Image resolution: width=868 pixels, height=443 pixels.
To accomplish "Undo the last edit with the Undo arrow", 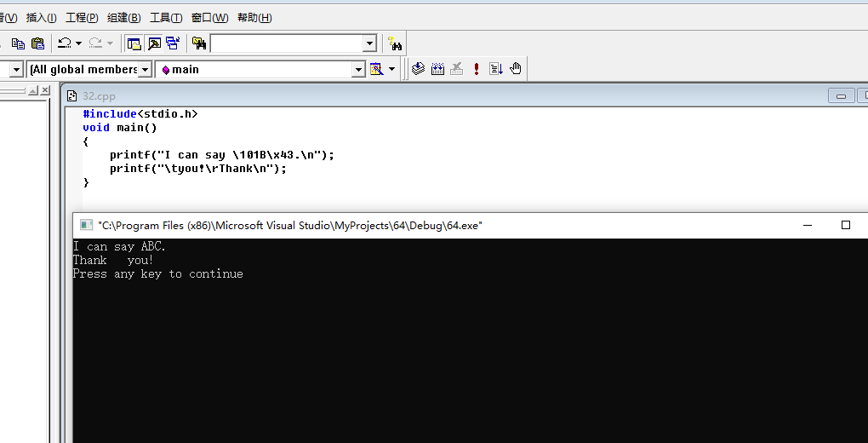I will point(65,43).
